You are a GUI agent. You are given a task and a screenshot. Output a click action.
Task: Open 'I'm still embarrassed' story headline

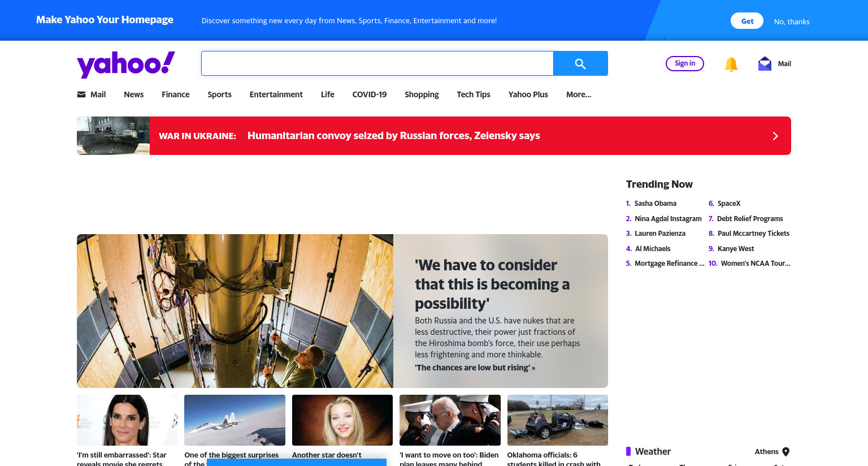(122, 459)
